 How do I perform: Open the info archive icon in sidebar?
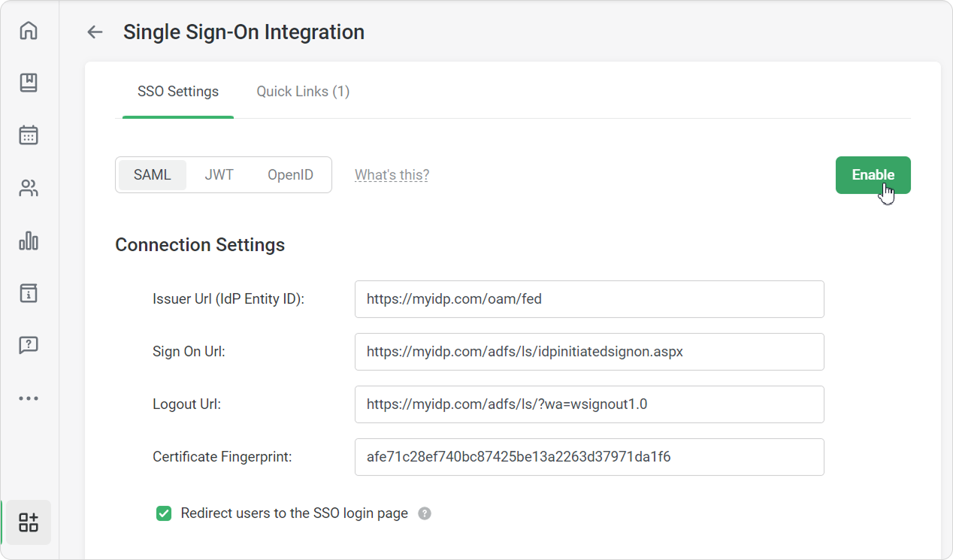coord(29,293)
